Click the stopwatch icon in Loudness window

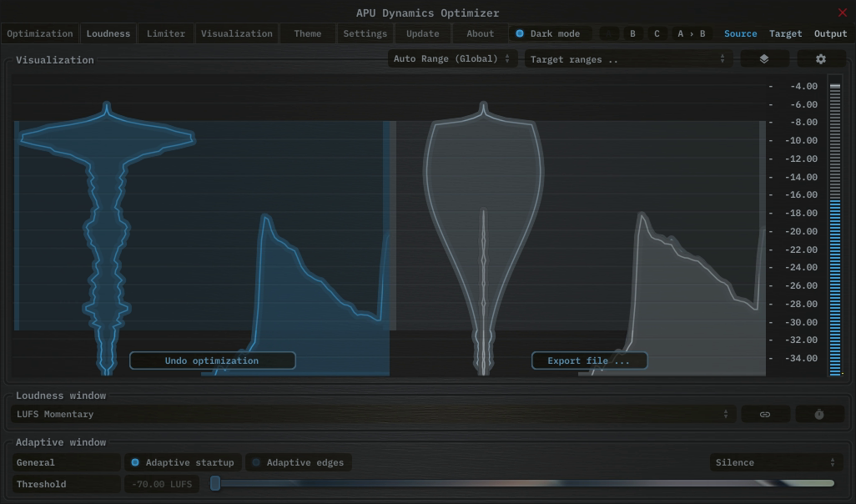tap(819, 415)
